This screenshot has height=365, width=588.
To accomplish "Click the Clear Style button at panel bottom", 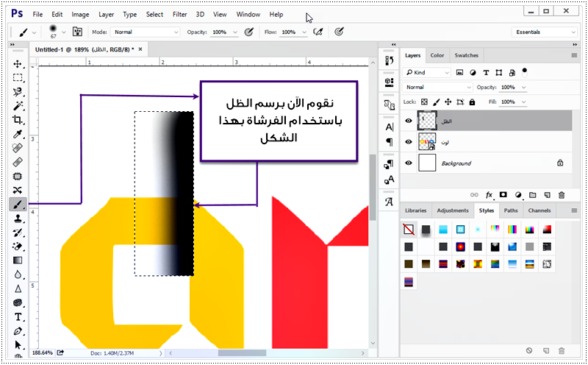I will pyautogui.click(x=529, y=350).
